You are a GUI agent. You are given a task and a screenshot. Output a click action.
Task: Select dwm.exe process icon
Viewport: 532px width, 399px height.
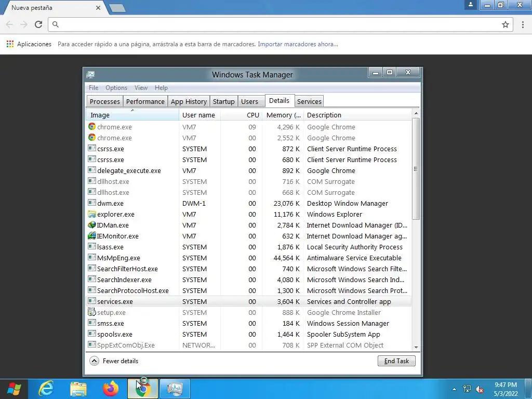click(x=91, y=203)
